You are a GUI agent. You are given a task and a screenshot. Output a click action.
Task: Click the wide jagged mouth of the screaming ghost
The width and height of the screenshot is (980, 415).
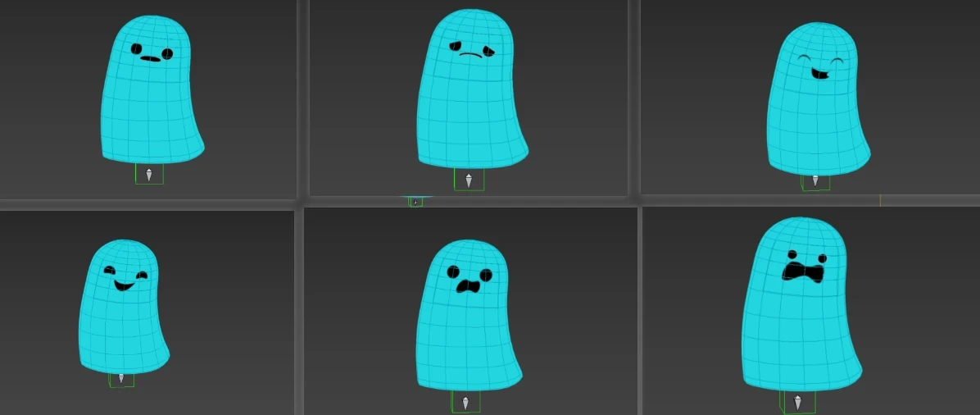[x=803, y=272]
